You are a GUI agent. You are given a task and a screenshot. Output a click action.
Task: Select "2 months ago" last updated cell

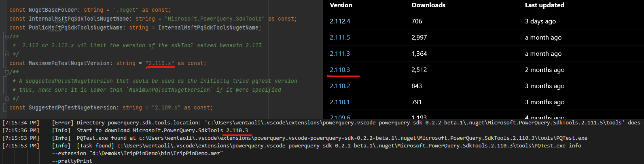click(544, 70)
